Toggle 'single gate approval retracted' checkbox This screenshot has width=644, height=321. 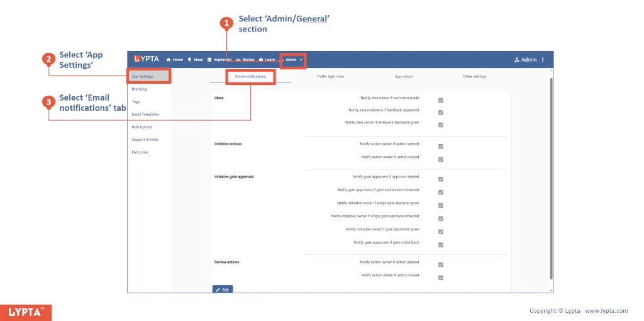[441, 218]
